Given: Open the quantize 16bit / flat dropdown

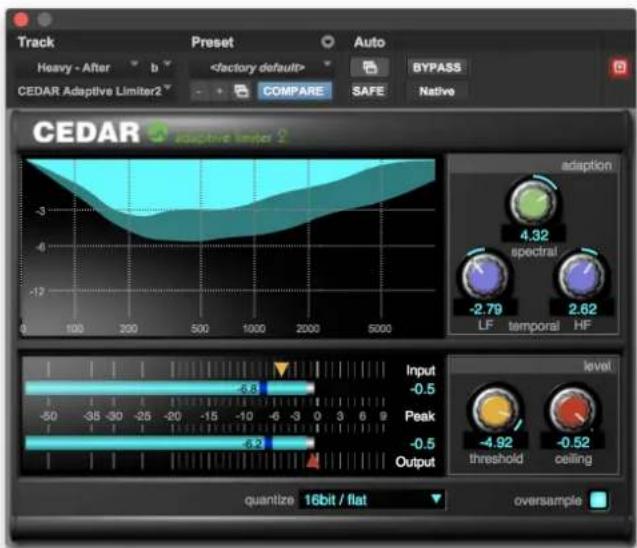Looking at the screenshot, I should click(x=371, y=500).
